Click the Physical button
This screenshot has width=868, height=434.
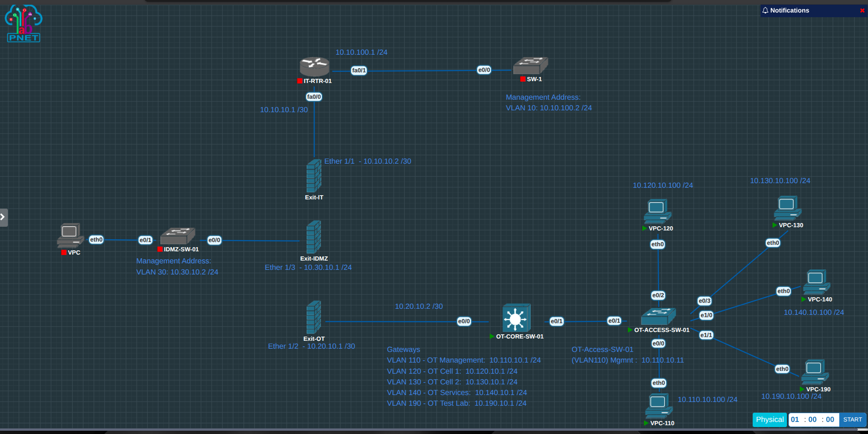pos(770,420)
